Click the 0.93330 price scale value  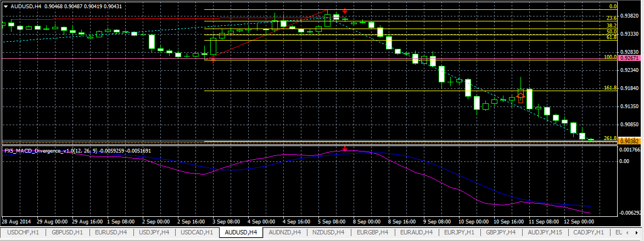click(629, 33)
